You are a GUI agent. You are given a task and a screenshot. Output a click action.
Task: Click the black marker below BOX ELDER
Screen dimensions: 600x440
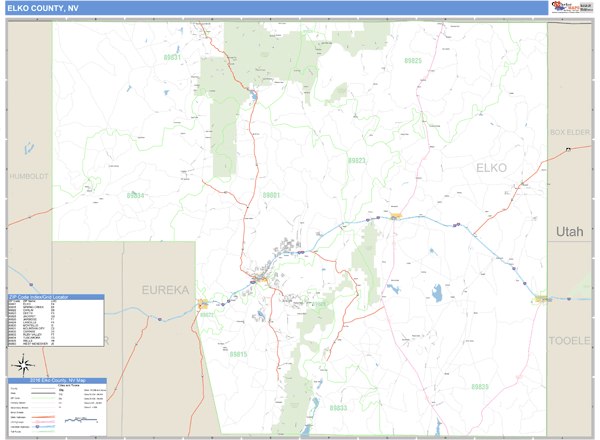567,149
